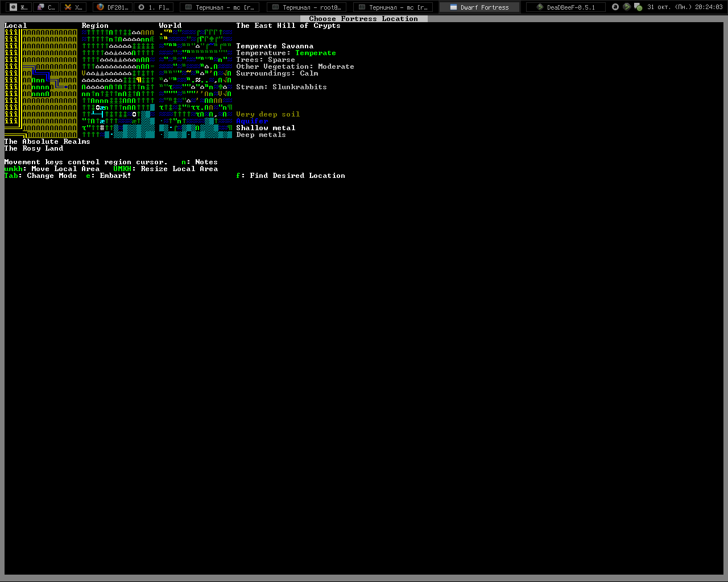The image size is (728, 582).
Task: Click the blue 'Aquifer' entry
Action: tap(253, 121)
